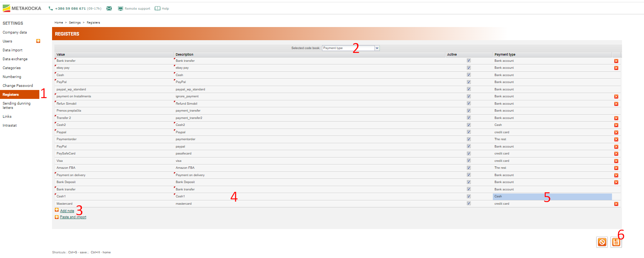
Task: Toggle Active checkbox for Cash2
Action: [469, 125]
